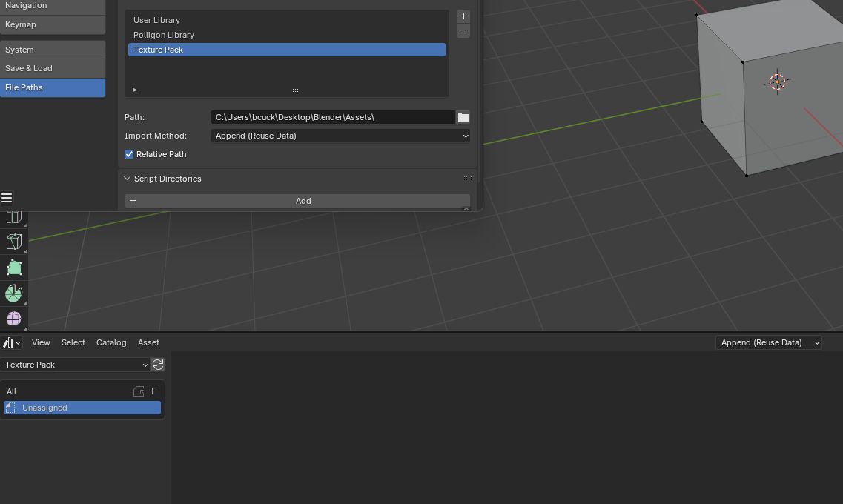Open the asset browser editor type menu

[x=11, y=343]
